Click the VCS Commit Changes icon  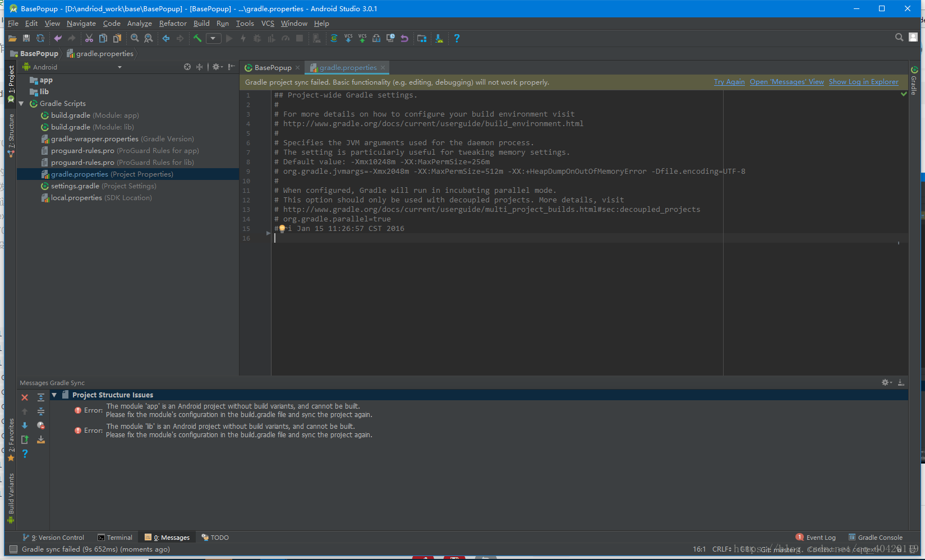pos(362,39)
